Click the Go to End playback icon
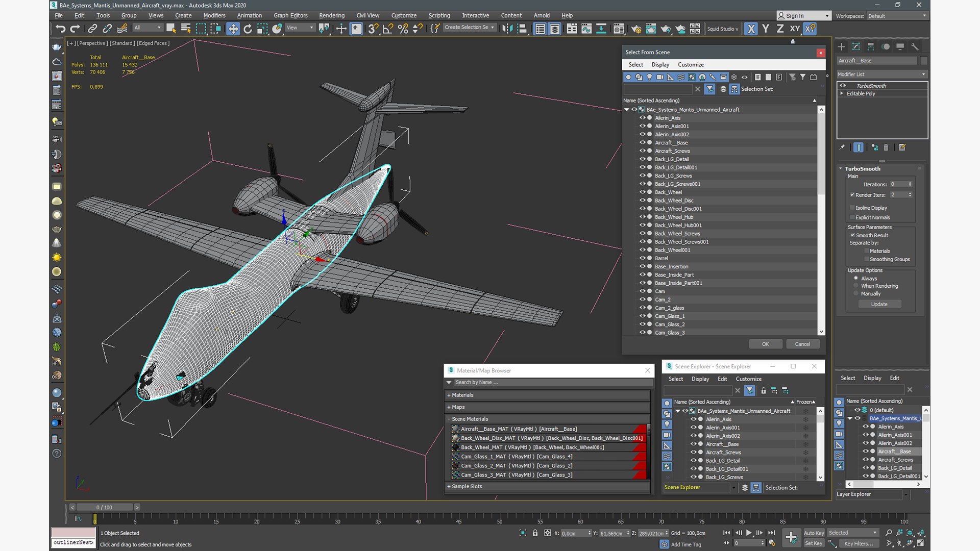The width and height of the screenshot is (980, 551). 771,533
